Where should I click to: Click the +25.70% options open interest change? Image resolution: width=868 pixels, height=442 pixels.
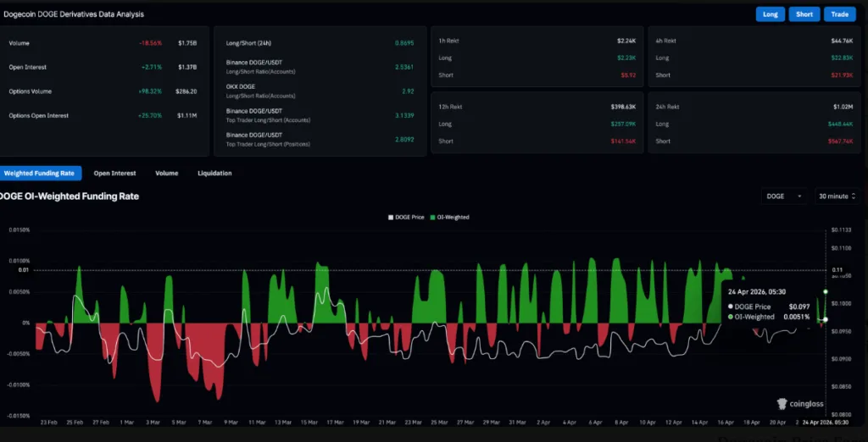tap(150, 116)
